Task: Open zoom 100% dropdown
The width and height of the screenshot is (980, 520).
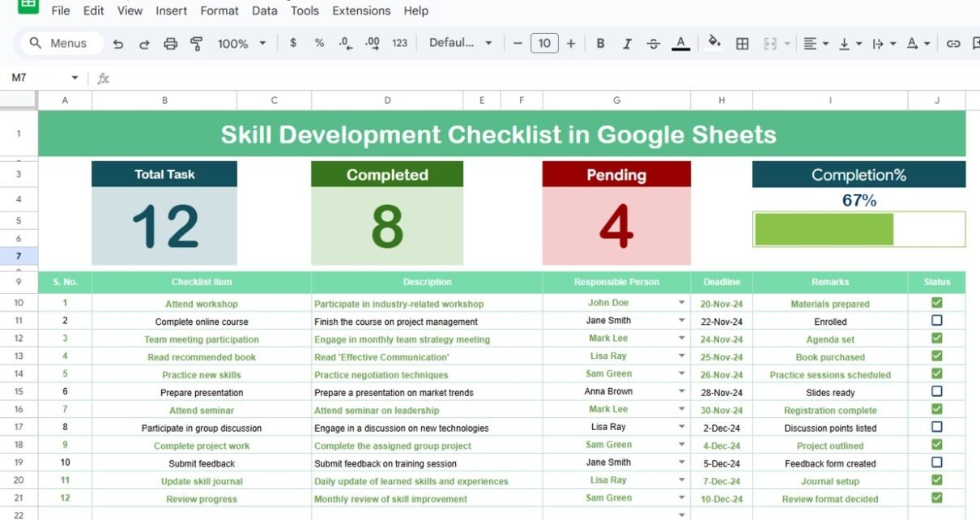Action: pyautogui.click(x=241, y=44)
